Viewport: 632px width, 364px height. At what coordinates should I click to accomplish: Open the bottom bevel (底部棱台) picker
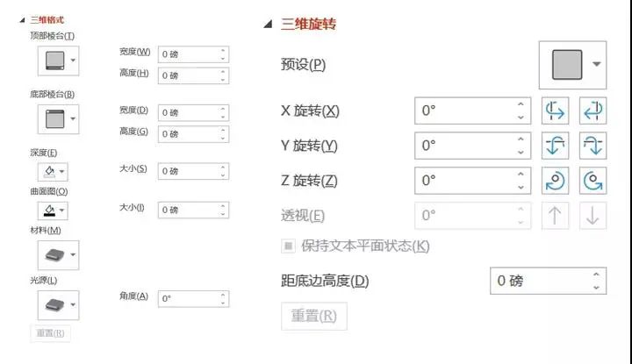pos(59,118)
